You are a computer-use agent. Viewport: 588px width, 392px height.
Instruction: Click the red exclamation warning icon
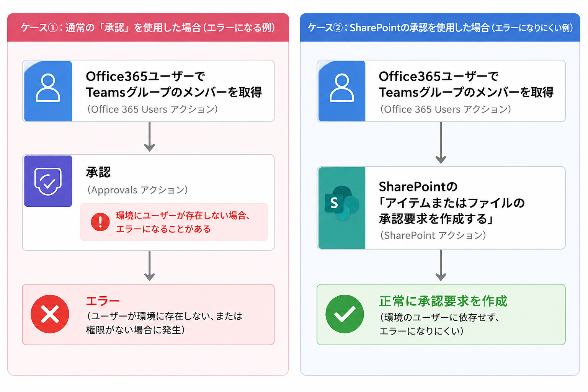click(x=100, y=222)
